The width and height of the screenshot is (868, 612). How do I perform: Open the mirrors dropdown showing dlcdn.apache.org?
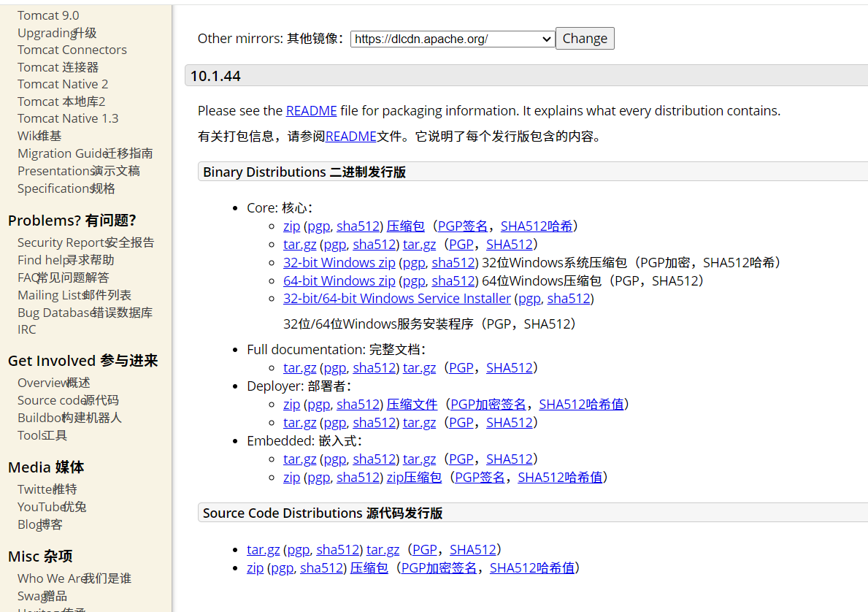pyautogui.click(x=453, y=39)
